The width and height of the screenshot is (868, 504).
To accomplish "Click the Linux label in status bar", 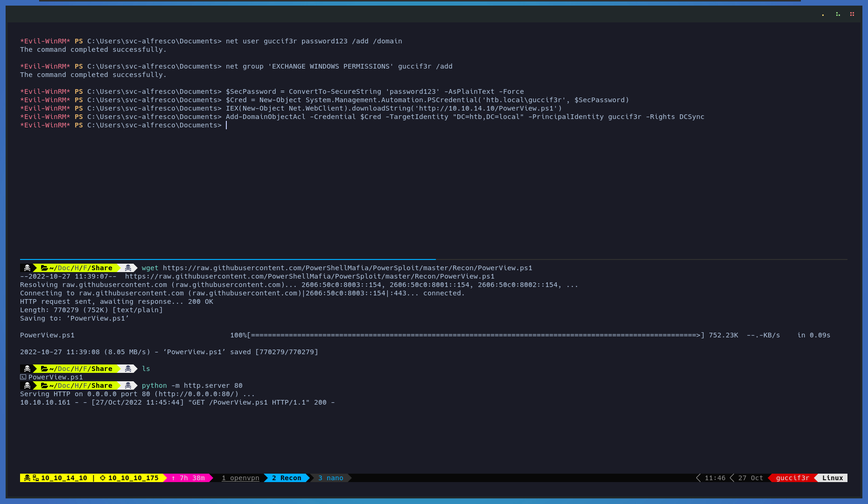I will click(833, 478).
